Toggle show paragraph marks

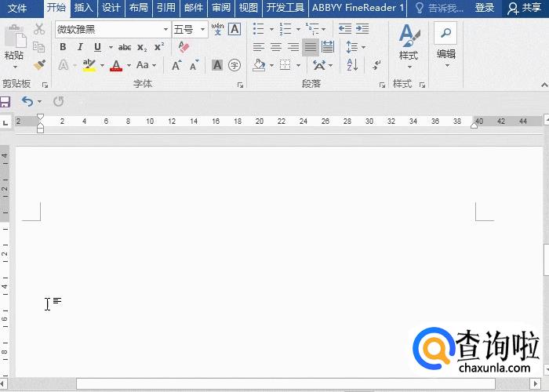[376, 65]
